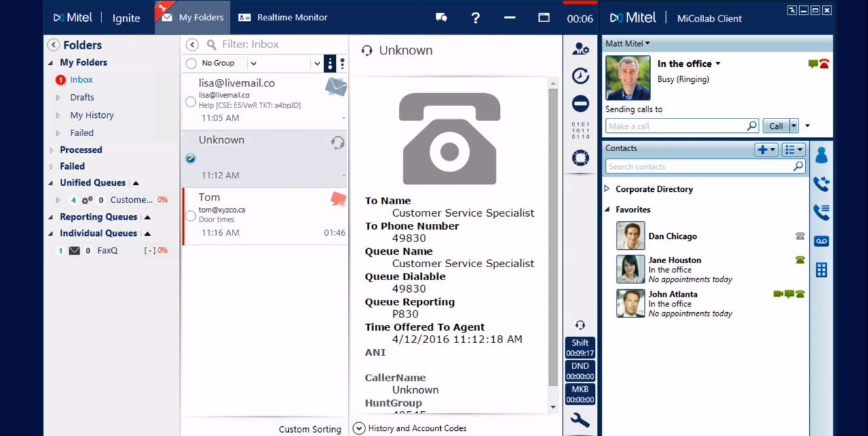Toggle select-all circle beside No Group
Viewport: 868px width, 436px height.
[191, 64]
